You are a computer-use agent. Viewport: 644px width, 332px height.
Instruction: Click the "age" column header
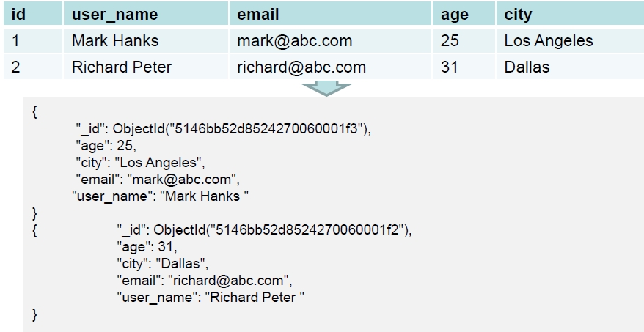click(x=455, y=14)
